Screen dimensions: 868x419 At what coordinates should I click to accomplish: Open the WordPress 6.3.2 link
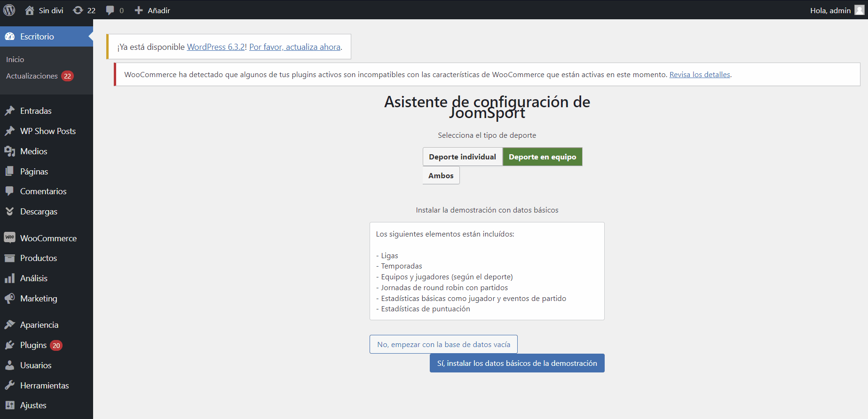click(x=216, y=47)
